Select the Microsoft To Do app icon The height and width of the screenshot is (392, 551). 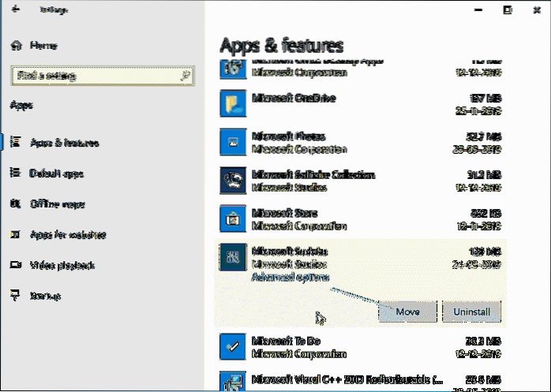(x=233, y=347)
